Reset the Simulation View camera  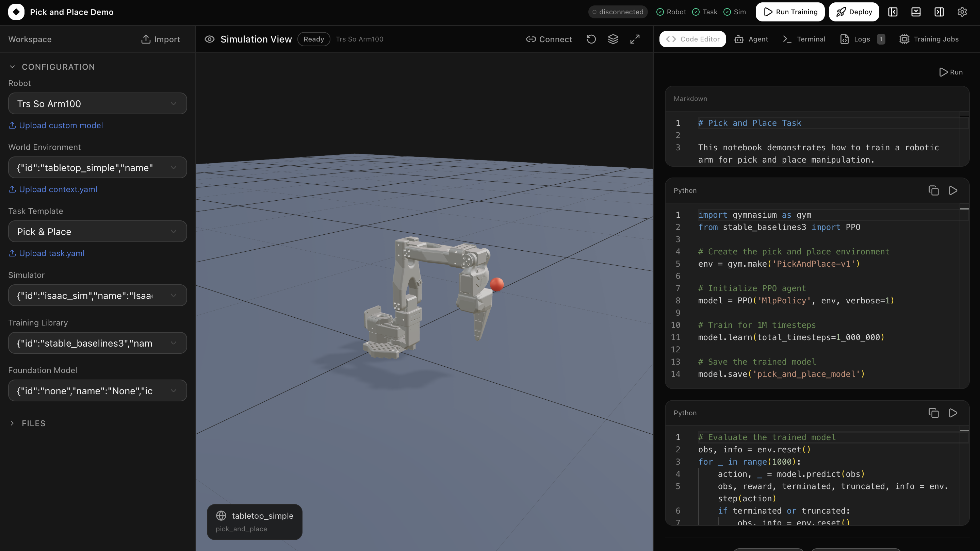coord(591,39)
